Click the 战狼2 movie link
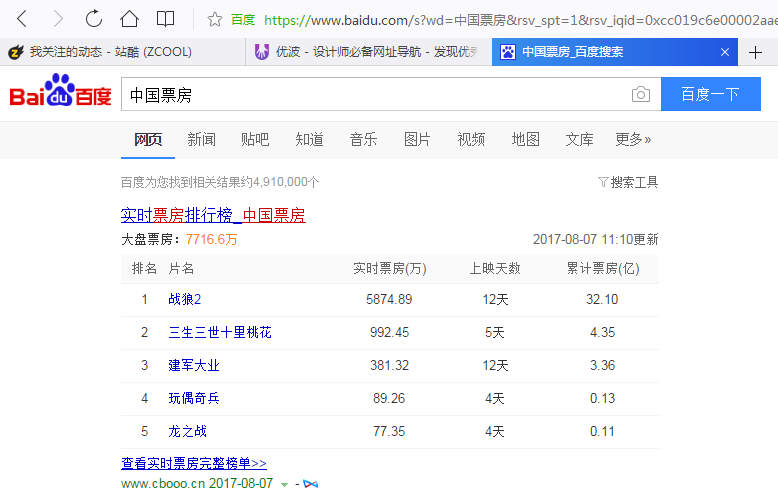Viewport: 778px width, 496px height. point(184,299)
